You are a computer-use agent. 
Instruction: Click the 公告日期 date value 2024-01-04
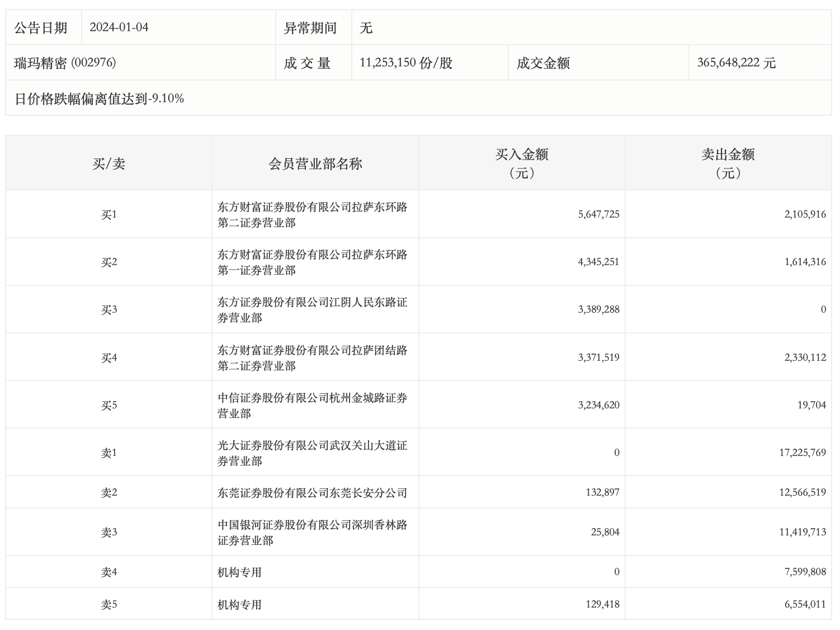click(x=119, y=27)
